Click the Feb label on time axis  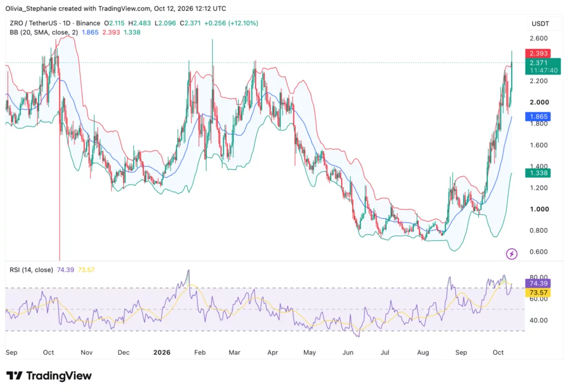(x=200, y=353)
